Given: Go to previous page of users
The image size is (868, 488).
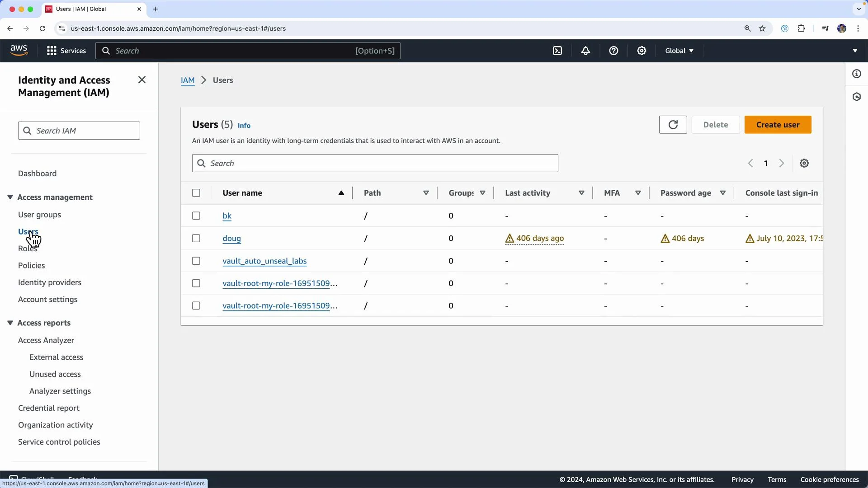Looking at the screenshot, I should [750, 163].
